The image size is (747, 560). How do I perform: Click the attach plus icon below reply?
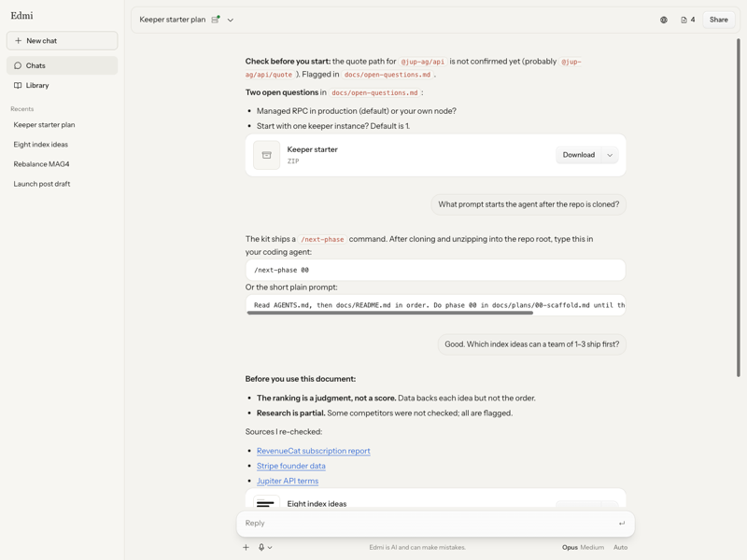(x=246, y=548)
